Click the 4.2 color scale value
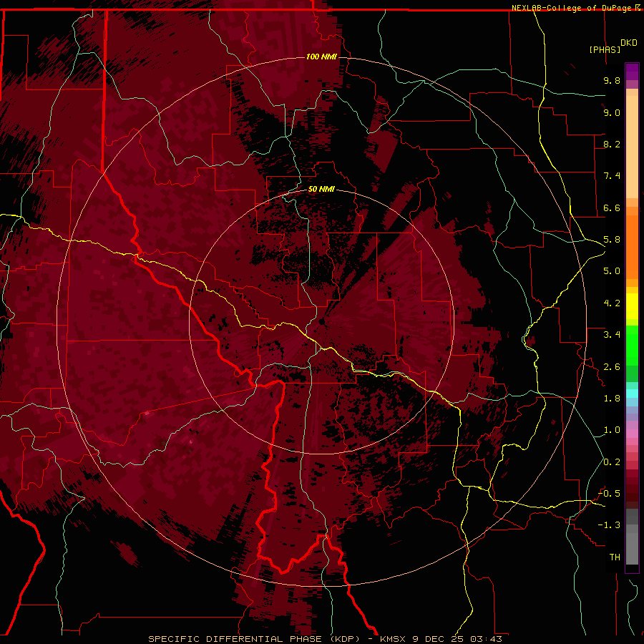644x644 pixels. pos(612,303)
